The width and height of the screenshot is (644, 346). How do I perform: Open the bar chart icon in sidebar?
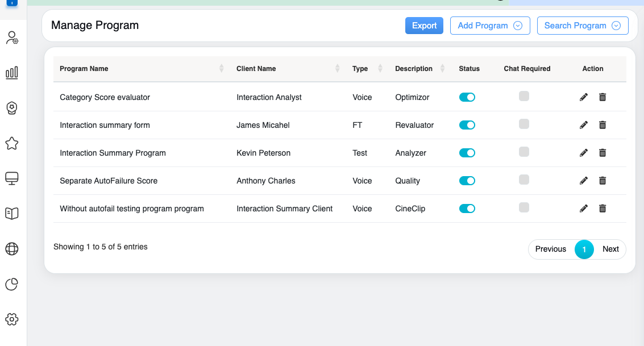coord(11,73)
